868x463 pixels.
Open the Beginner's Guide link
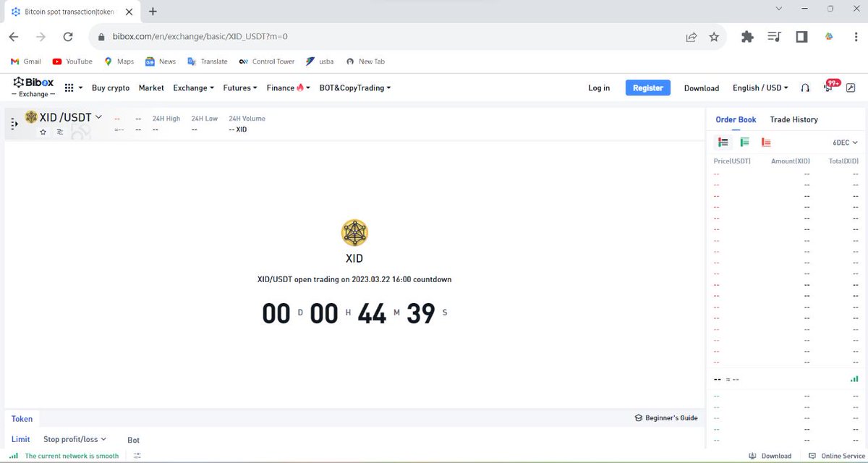[x=666, y=418]
